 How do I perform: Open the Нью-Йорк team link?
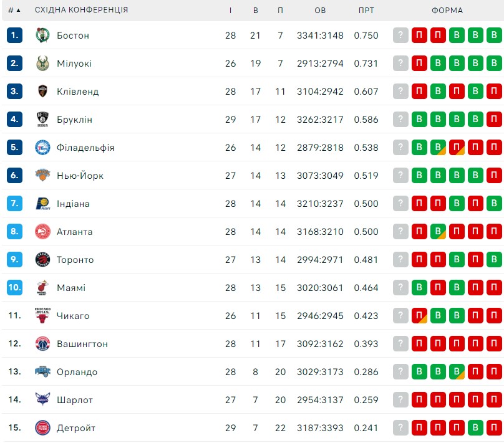(80, 176)
